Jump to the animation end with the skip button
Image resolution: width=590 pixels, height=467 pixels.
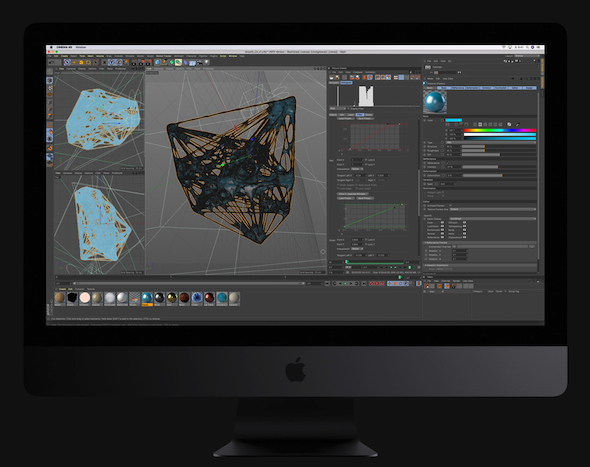click(x=364, y=283)
